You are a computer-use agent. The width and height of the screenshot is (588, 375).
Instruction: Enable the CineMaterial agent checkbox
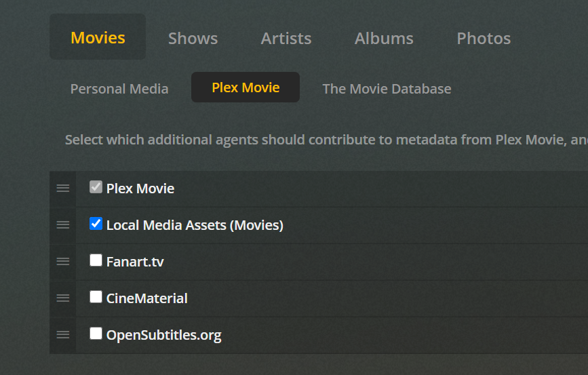pyautogui.click(x=96, y=297)
